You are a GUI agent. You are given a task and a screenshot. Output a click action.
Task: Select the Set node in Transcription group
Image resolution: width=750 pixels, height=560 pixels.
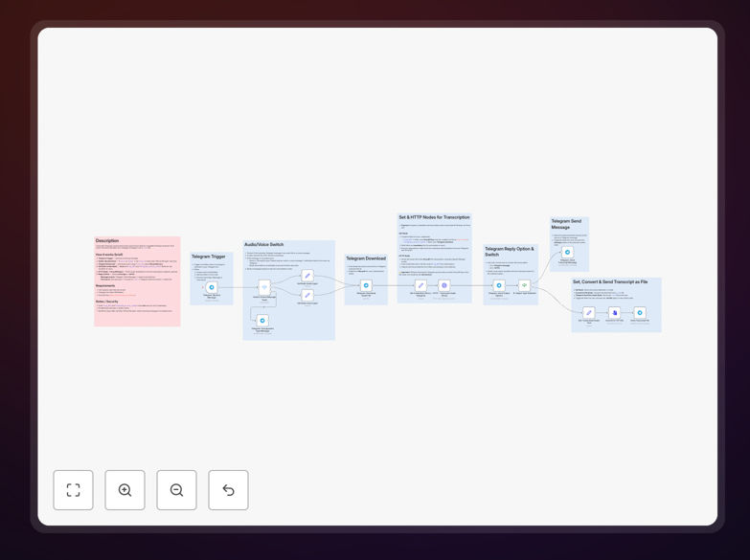pyautogui.click(x=420, y=285)
